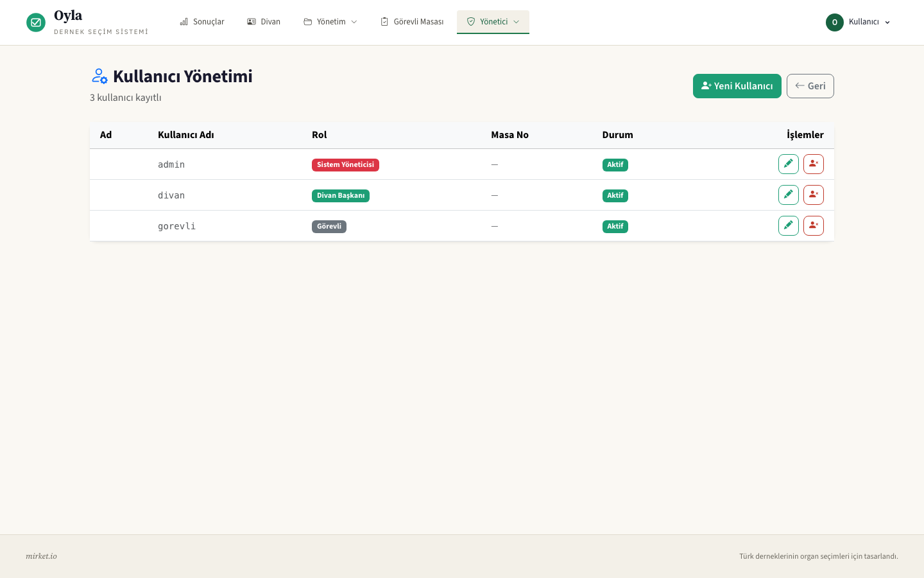Open the Sonuçlar menu item
Screen dimensions: 924x578
202,22
